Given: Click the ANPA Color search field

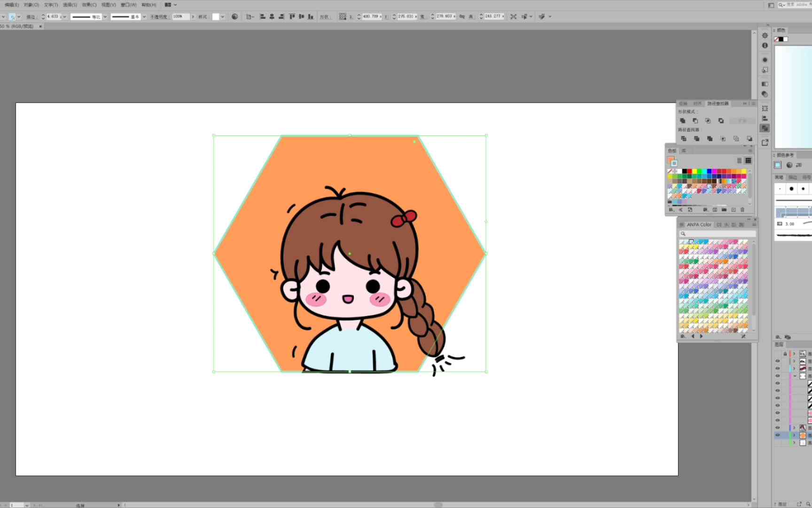Looking at the screenshot, I should (x=718, y=234).
